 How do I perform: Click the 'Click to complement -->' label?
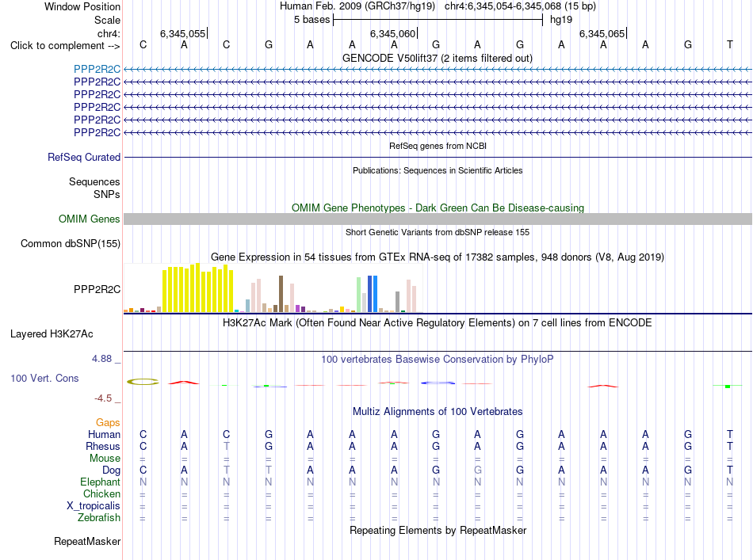(x=65, y=46)
